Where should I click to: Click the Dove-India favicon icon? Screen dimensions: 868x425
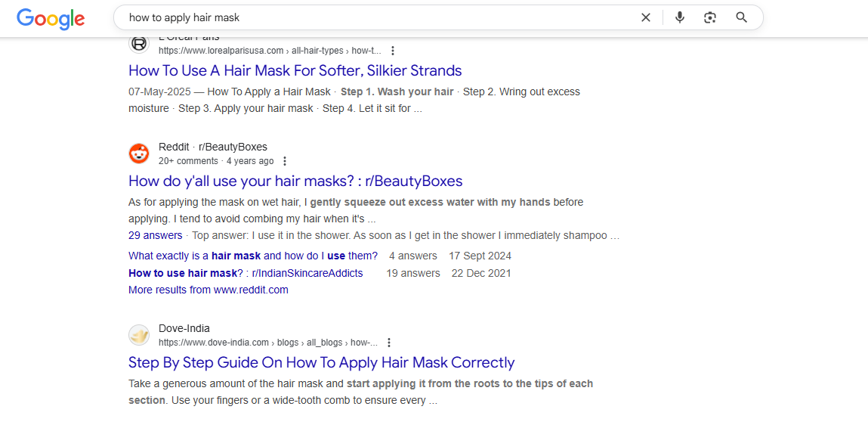(x=139, y=335)
